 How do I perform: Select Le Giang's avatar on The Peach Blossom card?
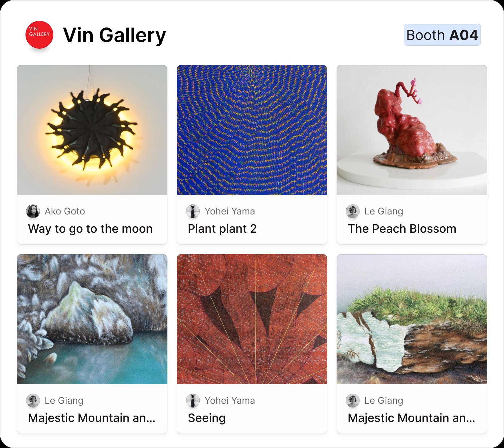coord(353,211)
